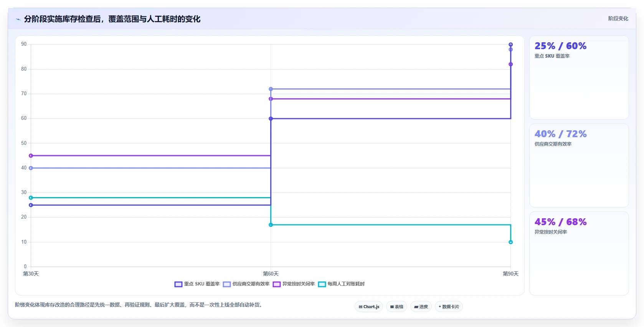Click the 异常按时关闭率 point at day 60
Image resolution: width=644 pixels, height=327 pixels.
tap(271, 99)
